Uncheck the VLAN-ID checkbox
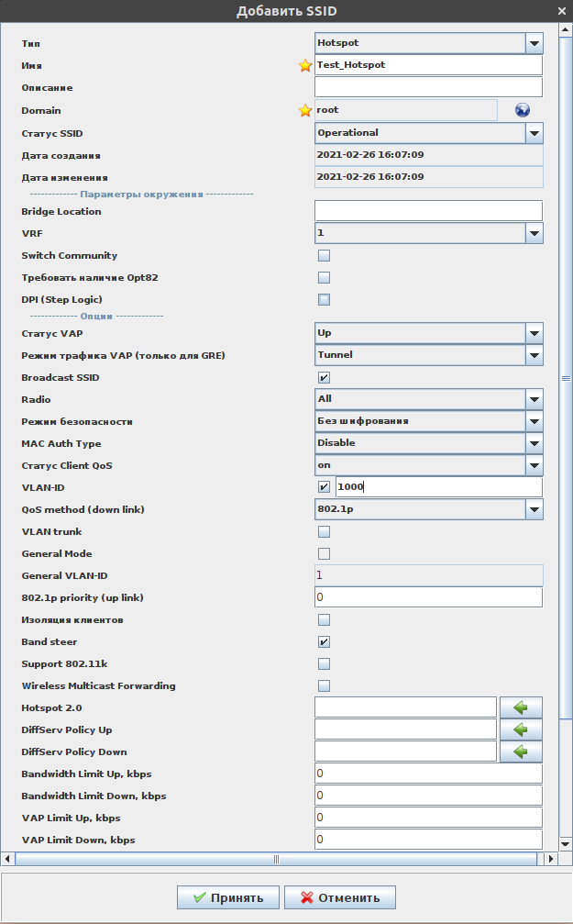This screenshot has height=924, width=573. coord(324,487)
